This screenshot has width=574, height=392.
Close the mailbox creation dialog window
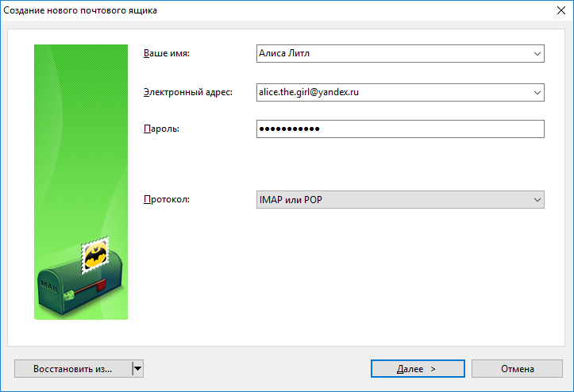[x=555, y=11]
